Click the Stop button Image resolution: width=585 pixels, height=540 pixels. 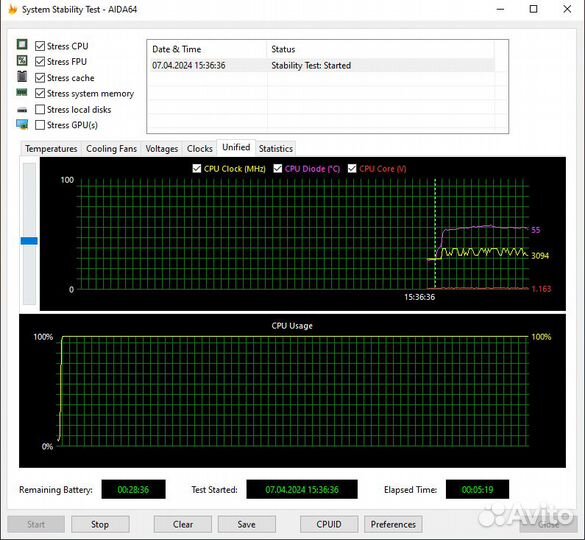[100, 524]
